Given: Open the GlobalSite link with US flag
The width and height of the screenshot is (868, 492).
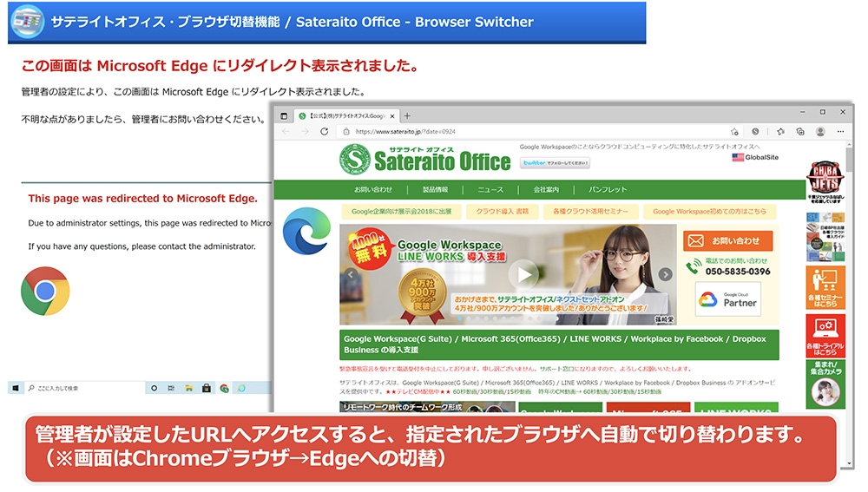Looking at the screenshot, I should pyautogui.click(x=755, y=157).
